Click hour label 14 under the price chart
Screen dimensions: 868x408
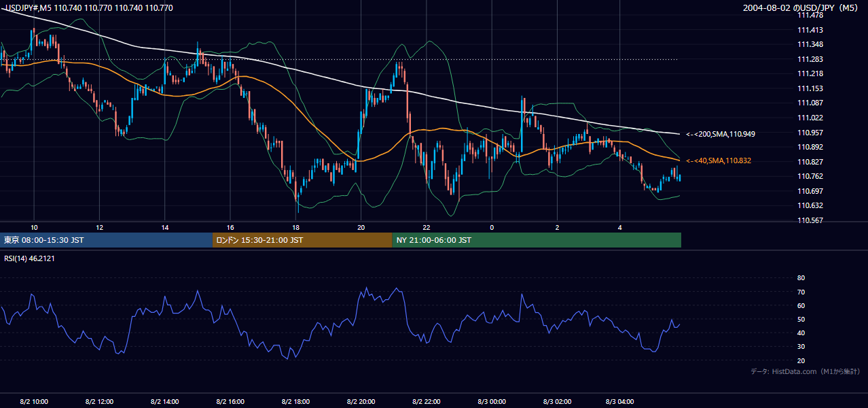[x=164, y=227]
